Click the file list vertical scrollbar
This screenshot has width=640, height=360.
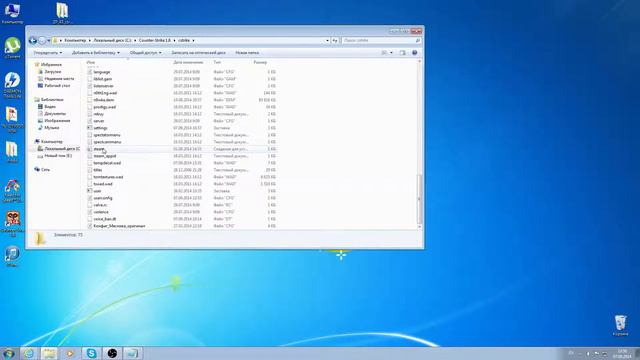pyautogui.click(x=419, y=199)
